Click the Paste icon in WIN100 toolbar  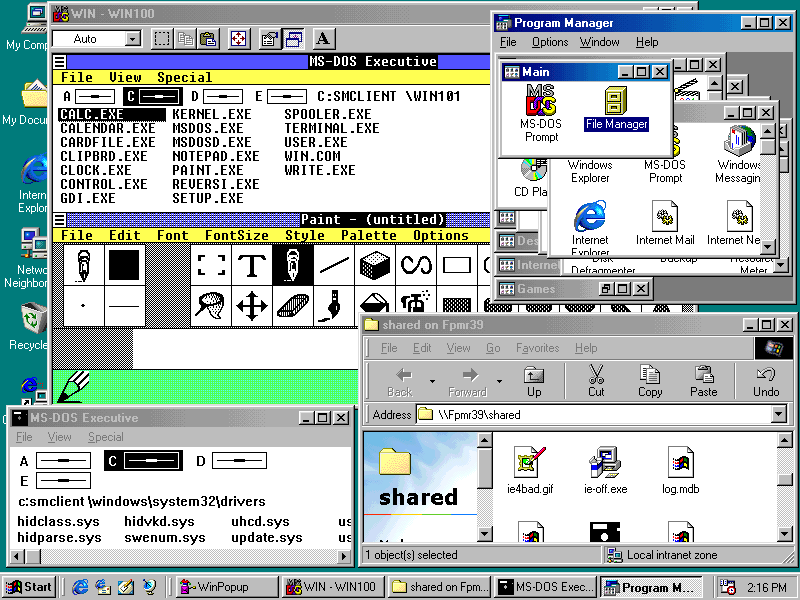point(208,39)
